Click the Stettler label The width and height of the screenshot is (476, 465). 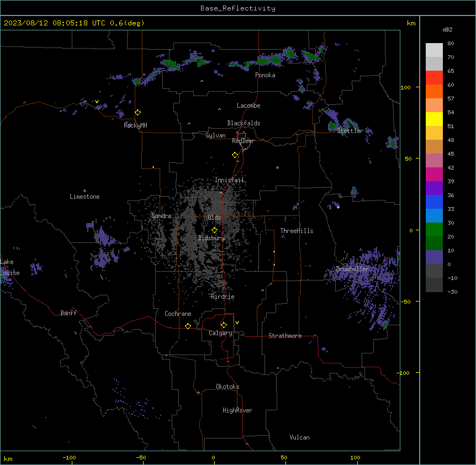click(x=350, y=131)
